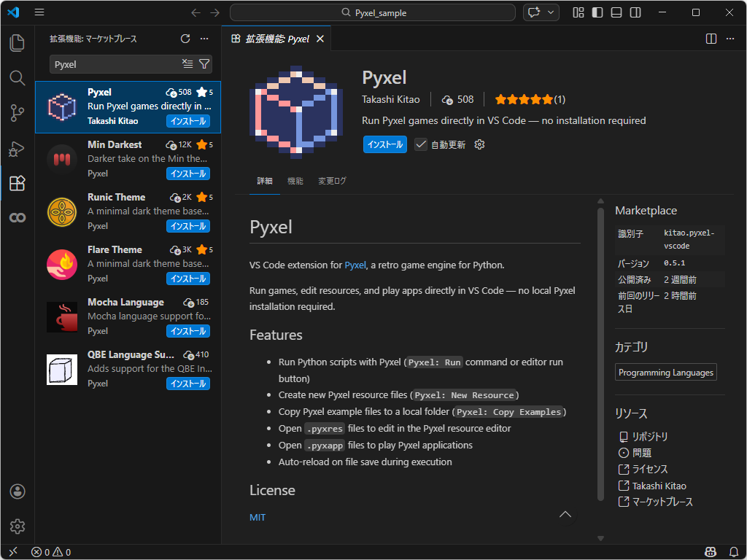
Task: Split the Pyxel extension editor
Action: [711, 39]
